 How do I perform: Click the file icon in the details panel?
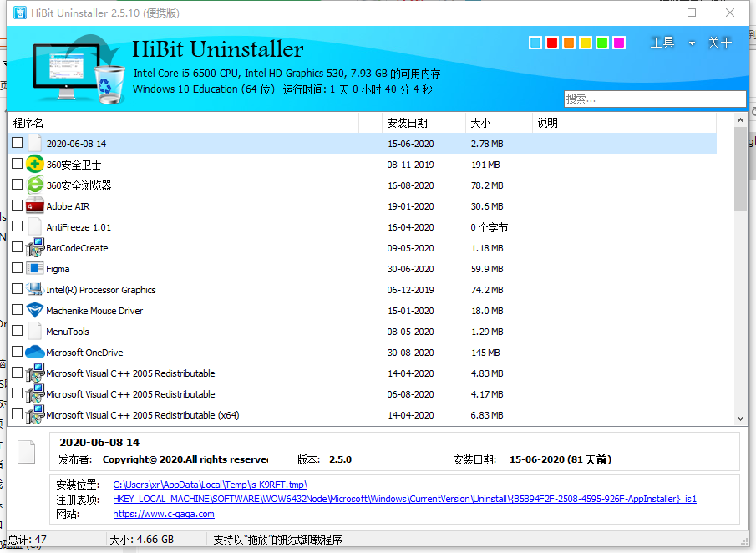[x=27, y=452]
